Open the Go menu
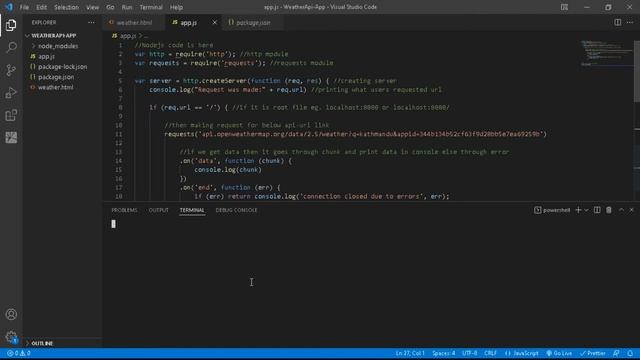Screen dimensions: 640x360 (x=110, y=7)
